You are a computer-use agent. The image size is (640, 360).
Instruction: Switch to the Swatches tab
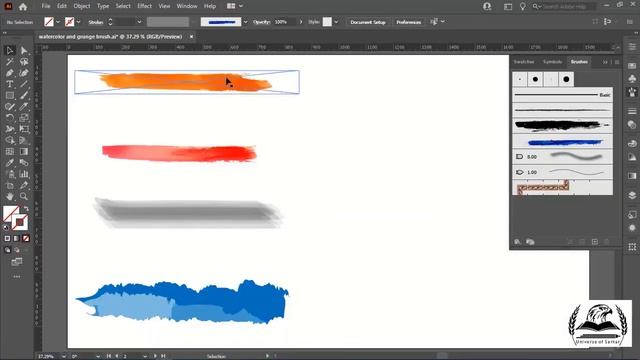tap(524, 62)
